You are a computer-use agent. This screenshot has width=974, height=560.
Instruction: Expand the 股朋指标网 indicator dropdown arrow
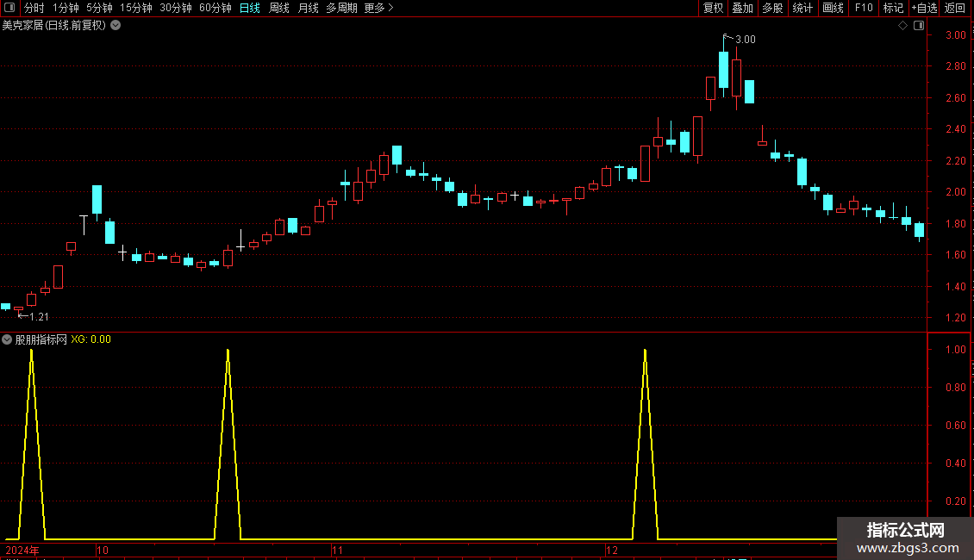click(x=7, y=339)
